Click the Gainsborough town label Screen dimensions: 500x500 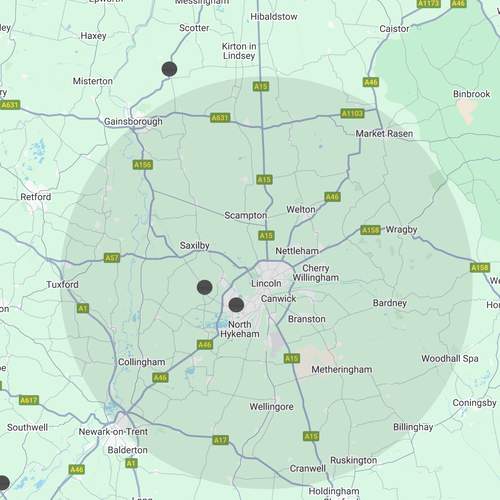[133, 122]
